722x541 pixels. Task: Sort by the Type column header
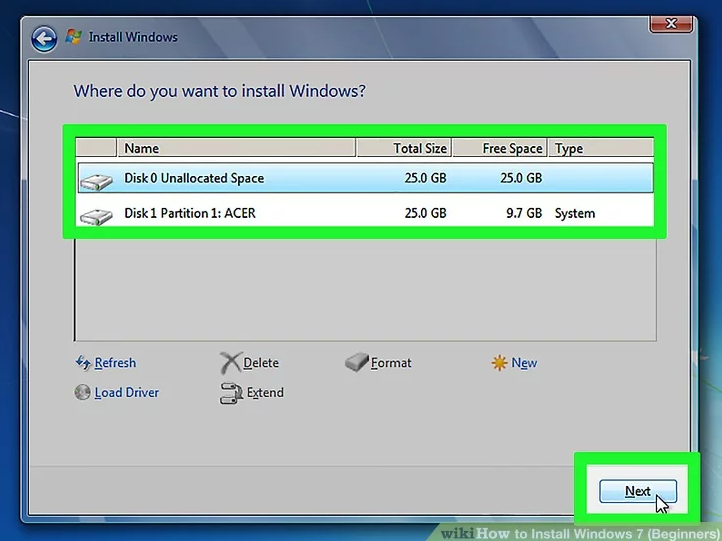(x=600, y=148)
